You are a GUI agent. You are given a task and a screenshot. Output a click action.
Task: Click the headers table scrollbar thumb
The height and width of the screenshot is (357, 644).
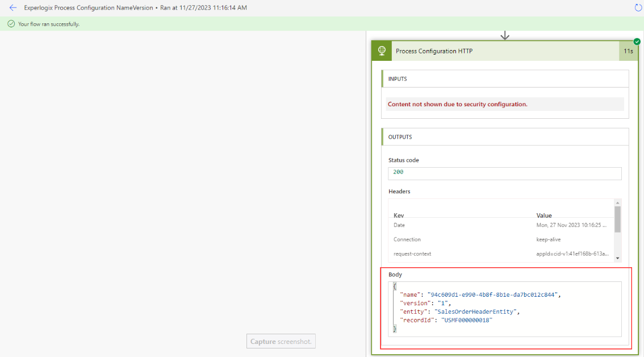point(618,219)
